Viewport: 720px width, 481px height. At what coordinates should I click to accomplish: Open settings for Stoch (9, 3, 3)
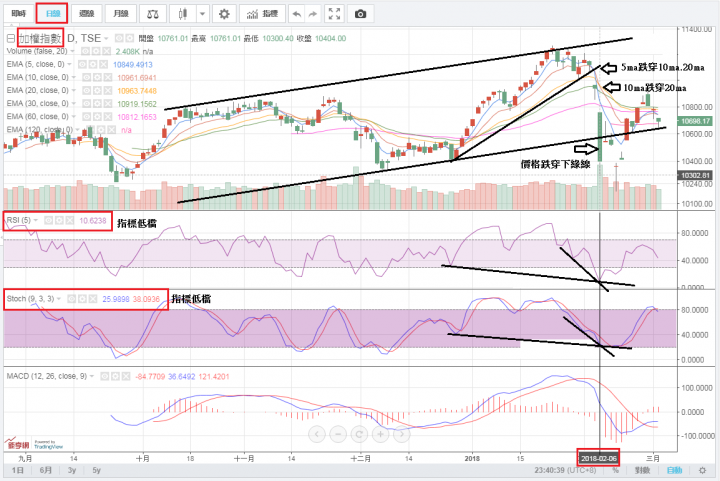click(x=82, y=299)
